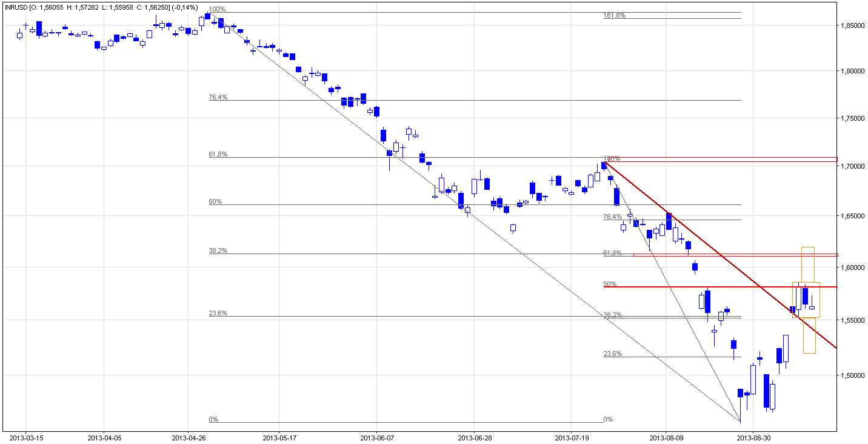Click the 1,70000 price axis label

coord(852,166)
